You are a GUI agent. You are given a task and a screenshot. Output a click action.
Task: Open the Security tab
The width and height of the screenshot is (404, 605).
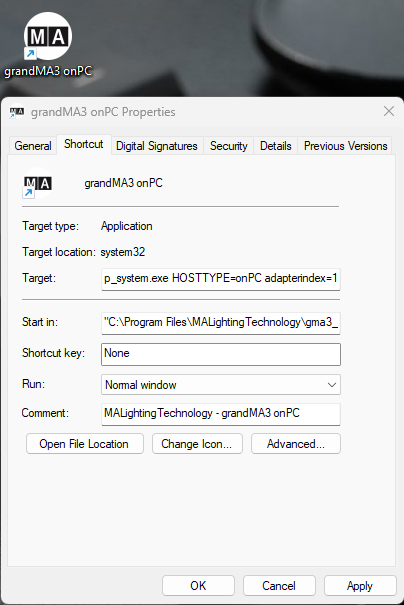(x=228, y=146)
